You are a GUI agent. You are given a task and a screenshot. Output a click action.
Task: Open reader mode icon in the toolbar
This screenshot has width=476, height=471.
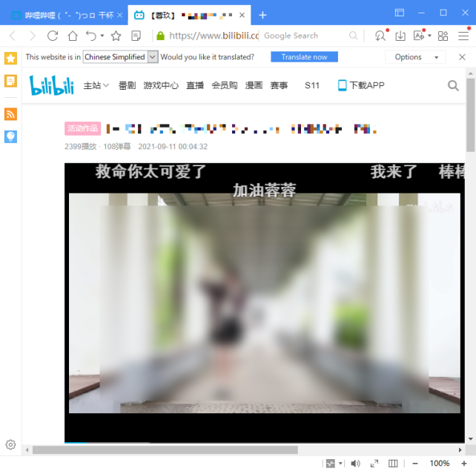[136, 36]
